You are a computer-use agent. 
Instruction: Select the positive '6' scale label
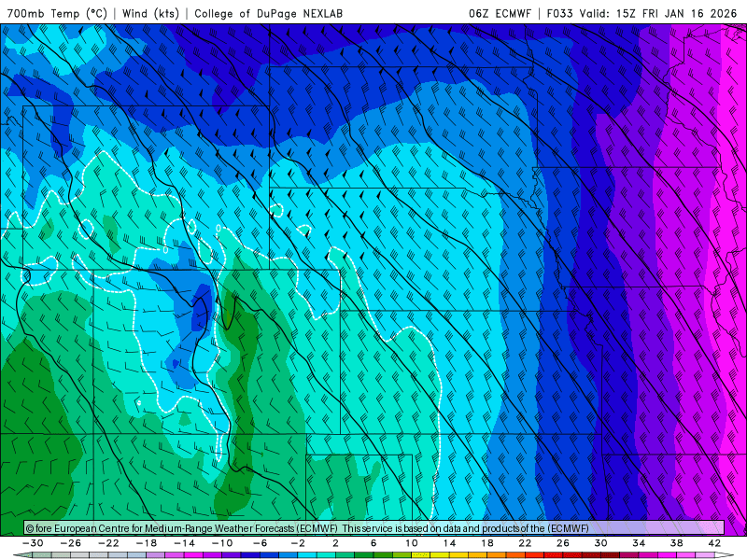tap(373, 543)
